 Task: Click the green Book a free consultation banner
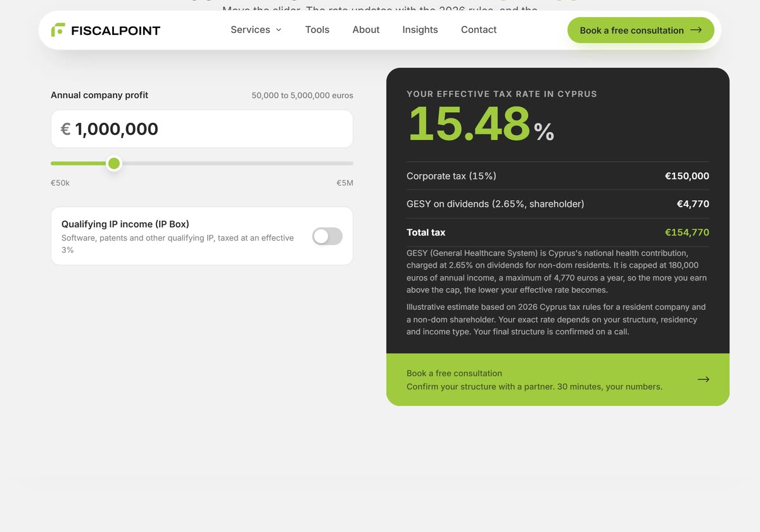(x=558, y=379)
